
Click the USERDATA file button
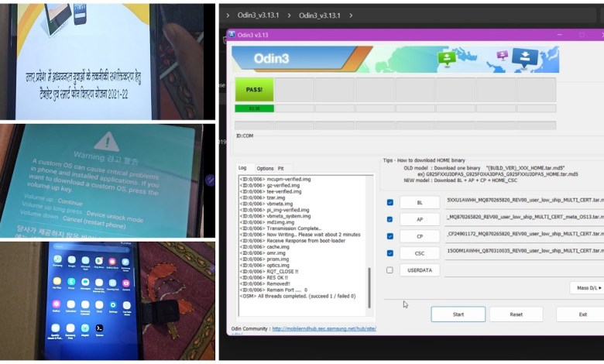point(420,270)
